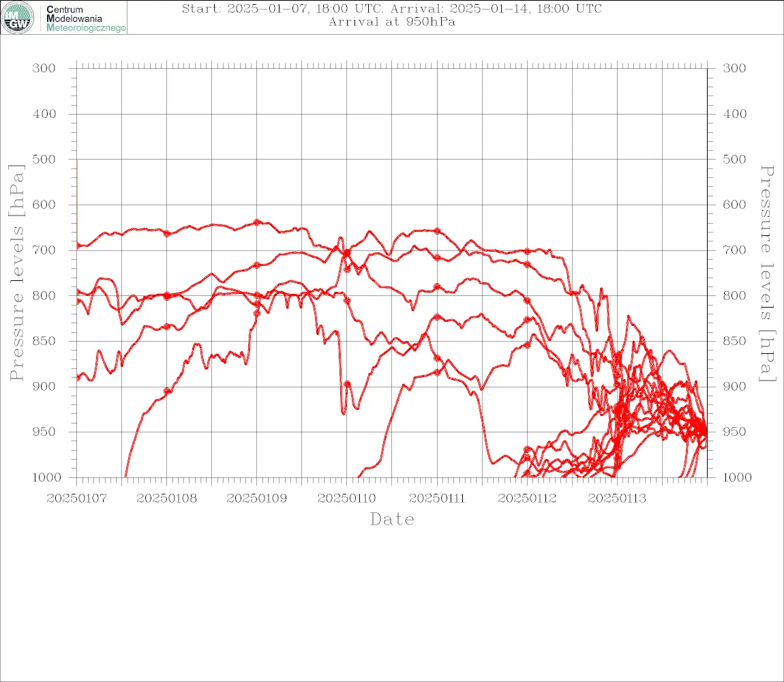Click the right axis value 900
The image size is (784, 682).
tap(734, 387)
